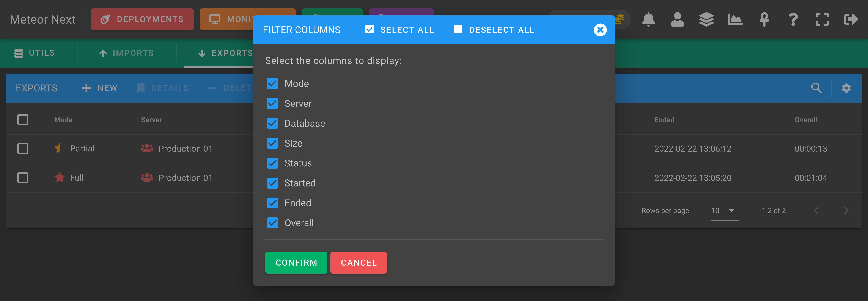Click the server group icon in Partial row
The width and height of the screenshot is (868, 301).
[x=147, y=148]
